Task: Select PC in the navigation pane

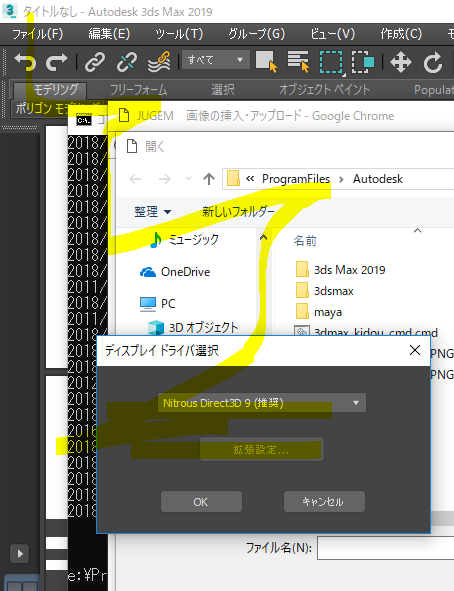Action: pos(157,304)
